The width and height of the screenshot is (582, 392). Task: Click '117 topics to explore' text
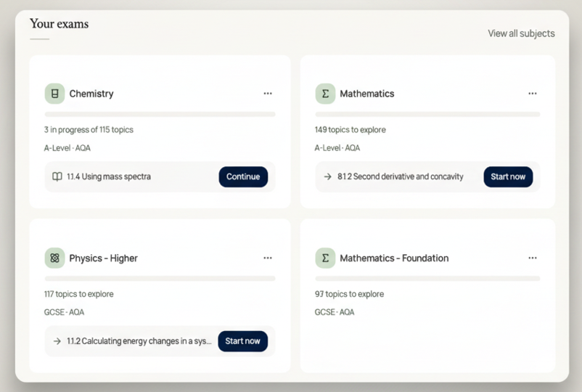point(78,294)
